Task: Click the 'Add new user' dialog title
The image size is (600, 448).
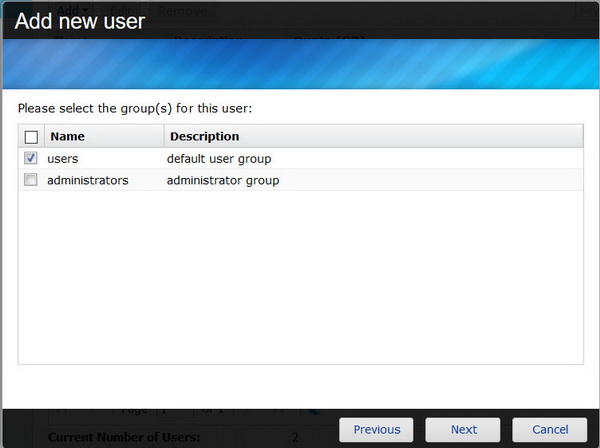Action: coord(80,20)
